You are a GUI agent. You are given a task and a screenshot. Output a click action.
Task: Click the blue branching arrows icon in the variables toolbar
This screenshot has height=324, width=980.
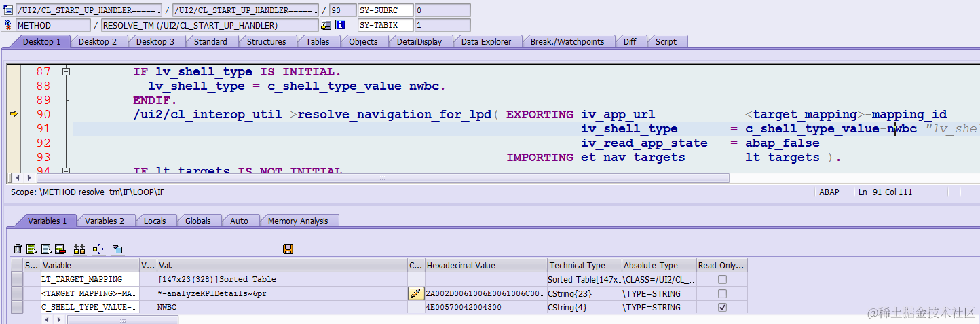[98, 249]
